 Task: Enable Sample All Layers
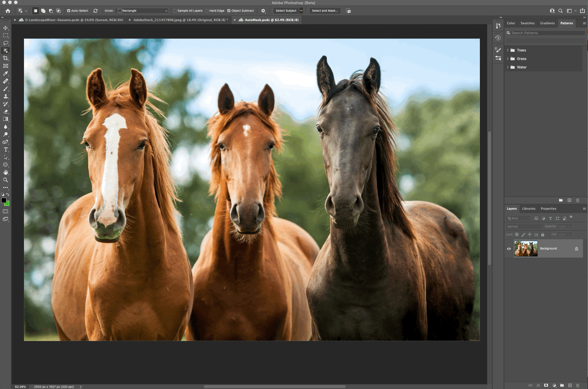[x=175, y=11]
